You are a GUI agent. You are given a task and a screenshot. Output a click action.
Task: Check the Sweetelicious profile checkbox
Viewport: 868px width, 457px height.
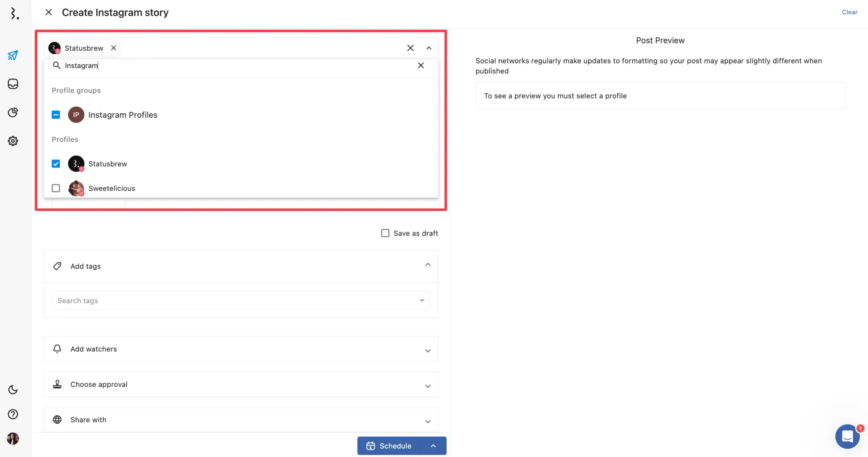point(56,188)
